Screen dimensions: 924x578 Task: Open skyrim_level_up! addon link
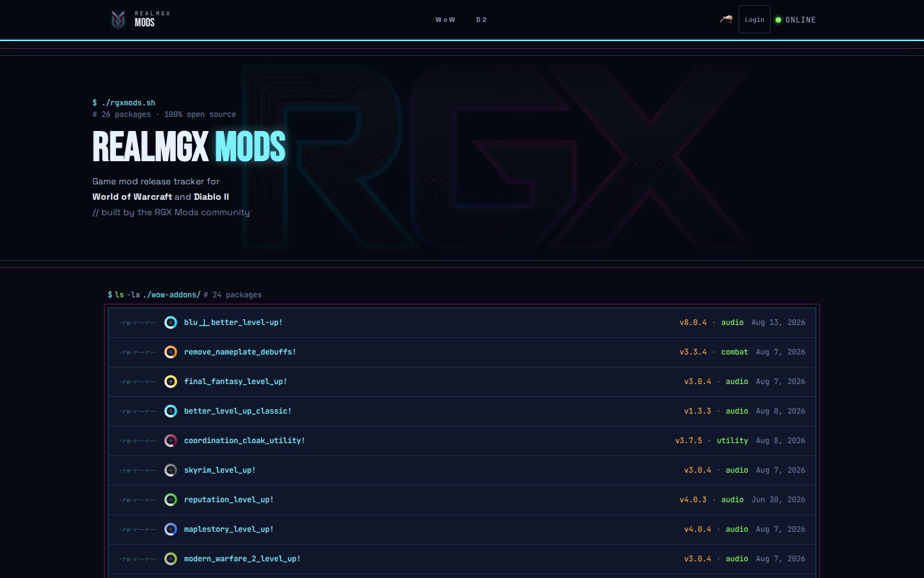220,470
